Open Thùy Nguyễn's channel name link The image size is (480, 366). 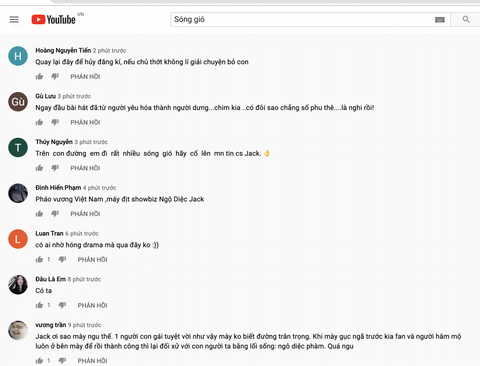pos(54,142)
